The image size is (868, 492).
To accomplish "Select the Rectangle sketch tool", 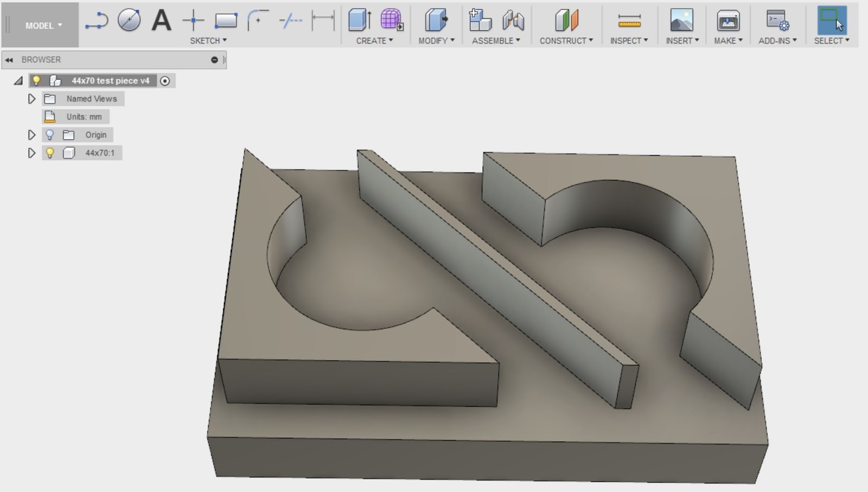I will pyautogui.click(x=225, y=20).
